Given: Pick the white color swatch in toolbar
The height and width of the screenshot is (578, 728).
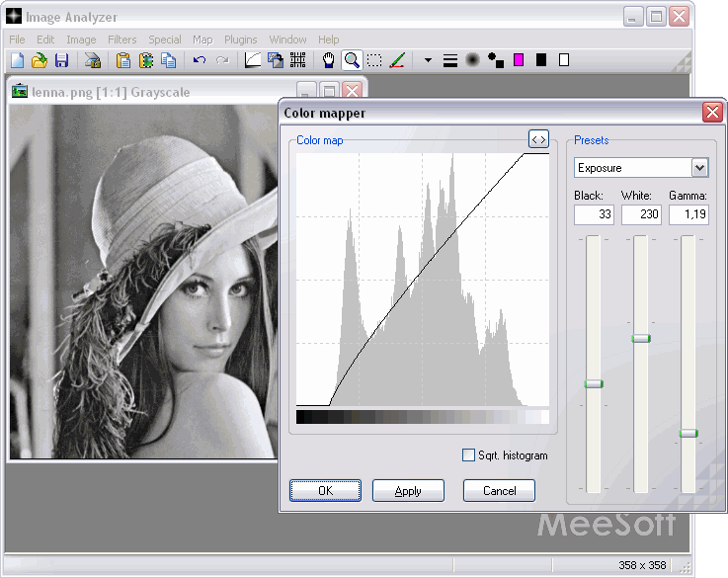Looking at the screenshot, I should click(x=564, y=60).
